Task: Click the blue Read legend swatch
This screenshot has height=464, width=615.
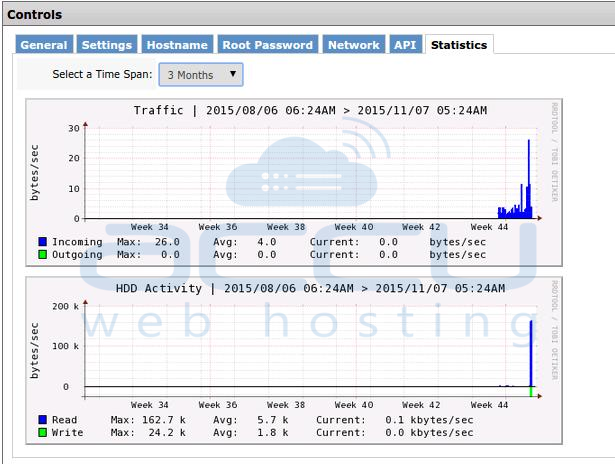Action: [42, 419]
